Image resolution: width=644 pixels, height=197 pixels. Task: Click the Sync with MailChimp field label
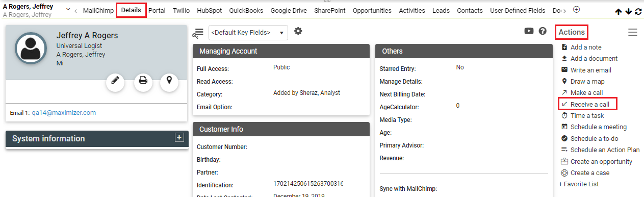(x=408, y=189)
